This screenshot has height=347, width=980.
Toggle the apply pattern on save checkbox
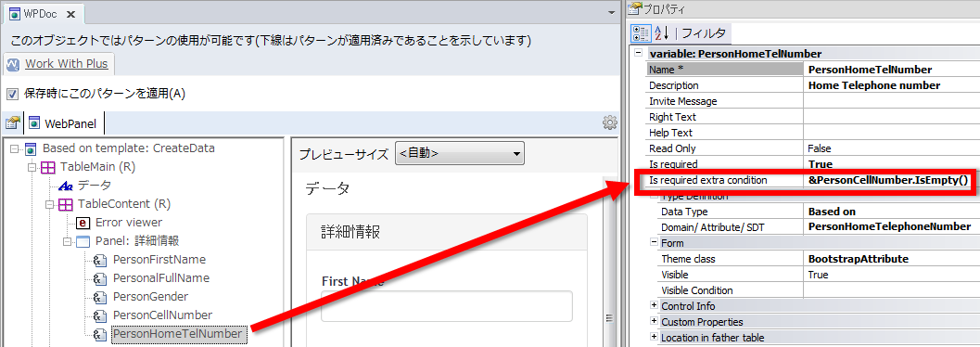coord(12,94)
